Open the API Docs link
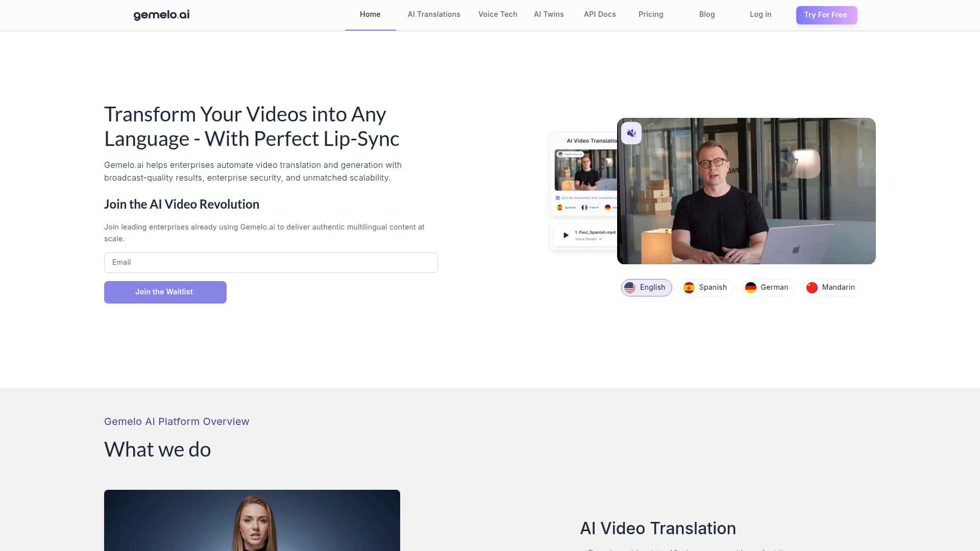The image size is (980, 551). coord(600,15)
